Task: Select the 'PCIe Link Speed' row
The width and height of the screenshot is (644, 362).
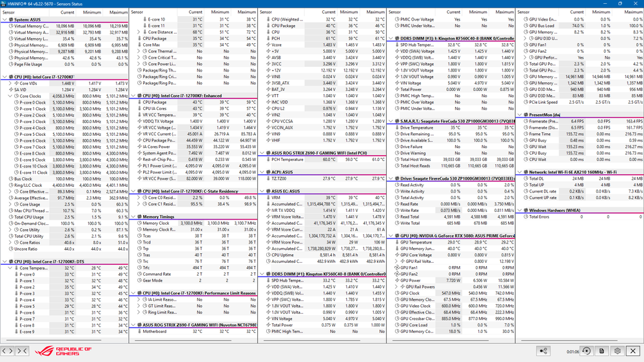Action: click(580, 102)
